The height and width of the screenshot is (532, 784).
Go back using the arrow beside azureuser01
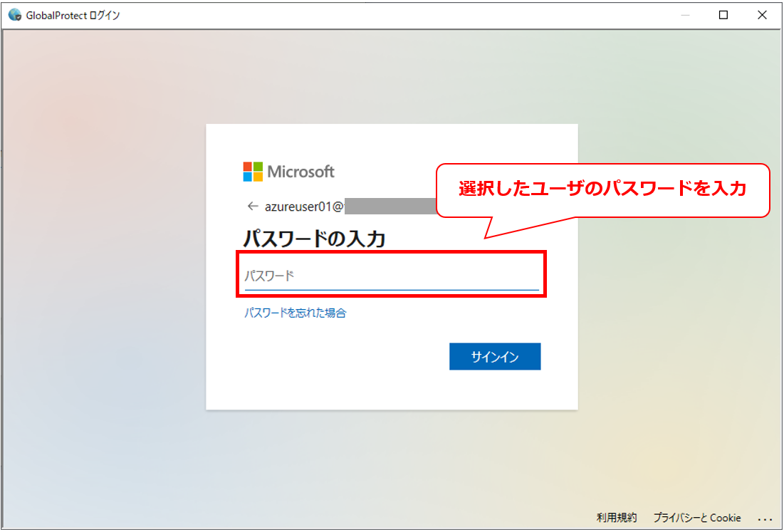pos(253,206)
